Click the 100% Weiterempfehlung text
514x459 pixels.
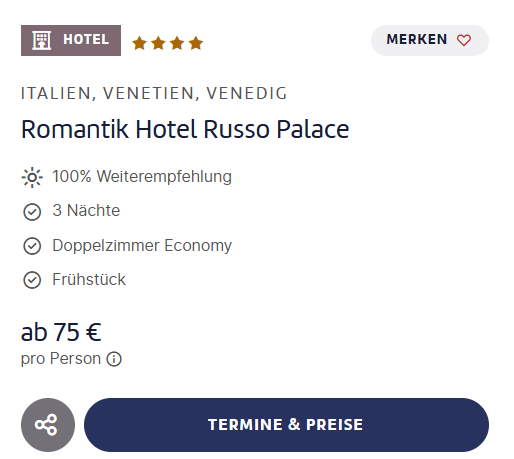142,176
